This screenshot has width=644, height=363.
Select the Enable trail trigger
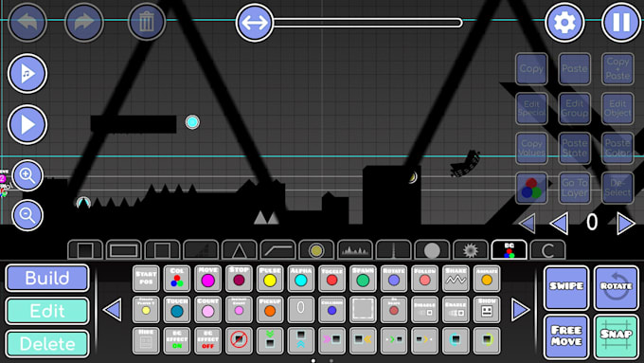click(456, 309)
